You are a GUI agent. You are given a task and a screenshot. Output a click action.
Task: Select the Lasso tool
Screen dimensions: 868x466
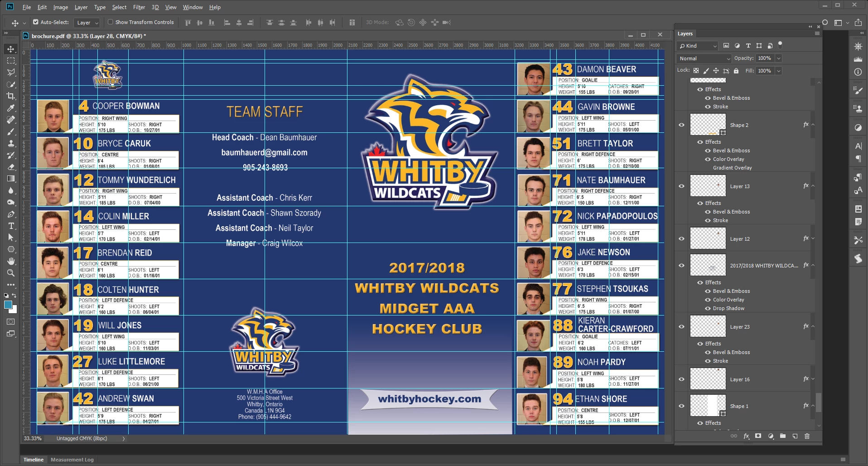click(11, 73)
